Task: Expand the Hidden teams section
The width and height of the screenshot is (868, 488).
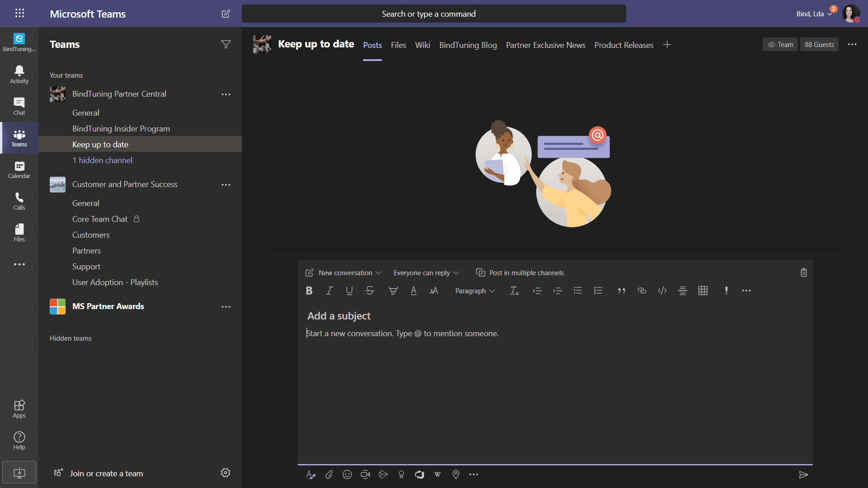Action: tap(71, 338)
